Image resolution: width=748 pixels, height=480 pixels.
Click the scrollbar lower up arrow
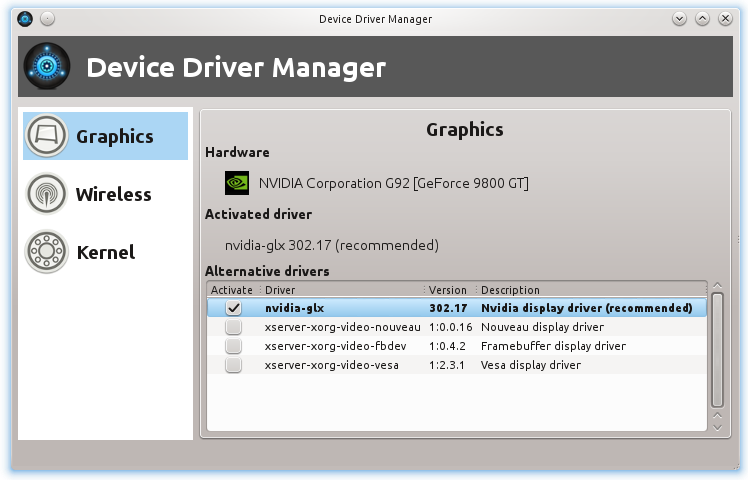click(717, 416)
